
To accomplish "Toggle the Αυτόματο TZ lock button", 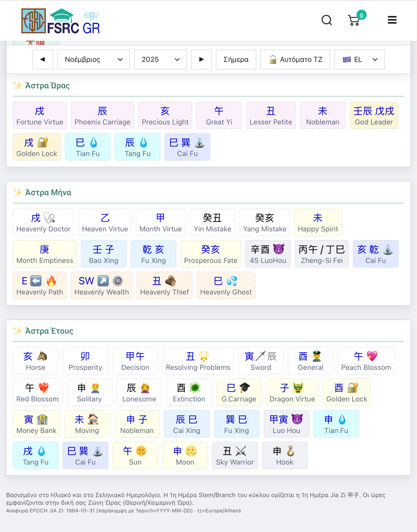I will [x=295, y=60].
